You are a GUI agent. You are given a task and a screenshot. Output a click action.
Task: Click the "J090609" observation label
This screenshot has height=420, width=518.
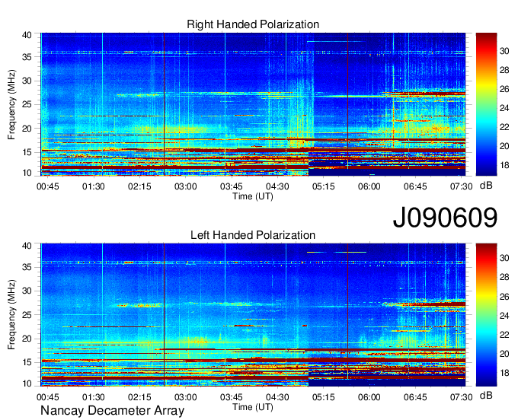click(445, 218)
